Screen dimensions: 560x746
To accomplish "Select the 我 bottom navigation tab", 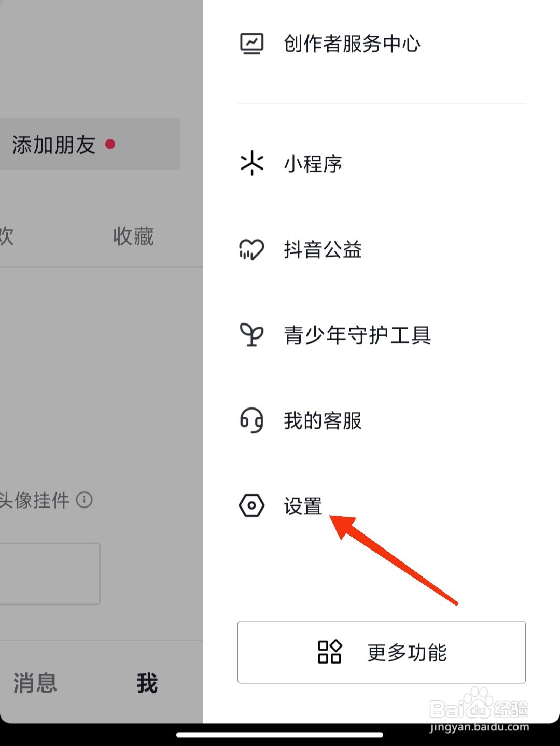I will (147, 683).
